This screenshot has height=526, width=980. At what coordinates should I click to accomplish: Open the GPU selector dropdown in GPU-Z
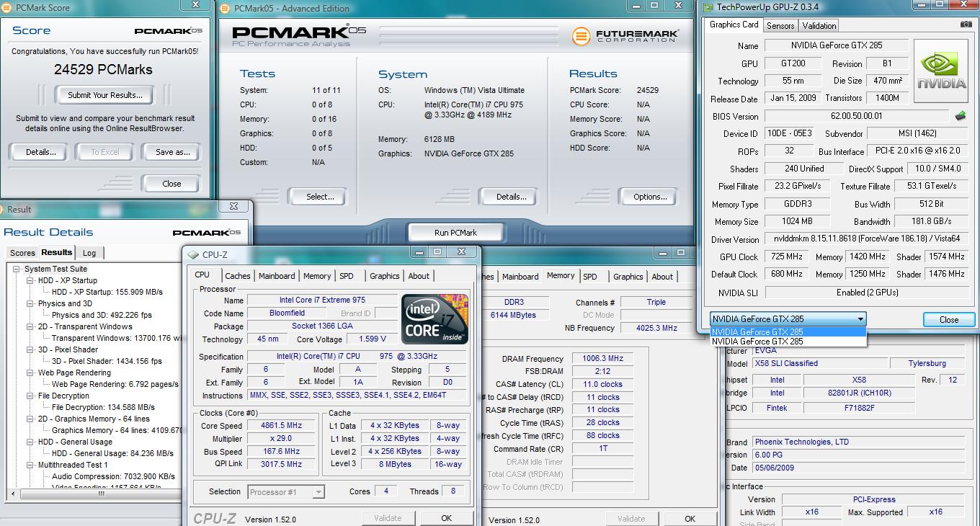click(860, 318)
